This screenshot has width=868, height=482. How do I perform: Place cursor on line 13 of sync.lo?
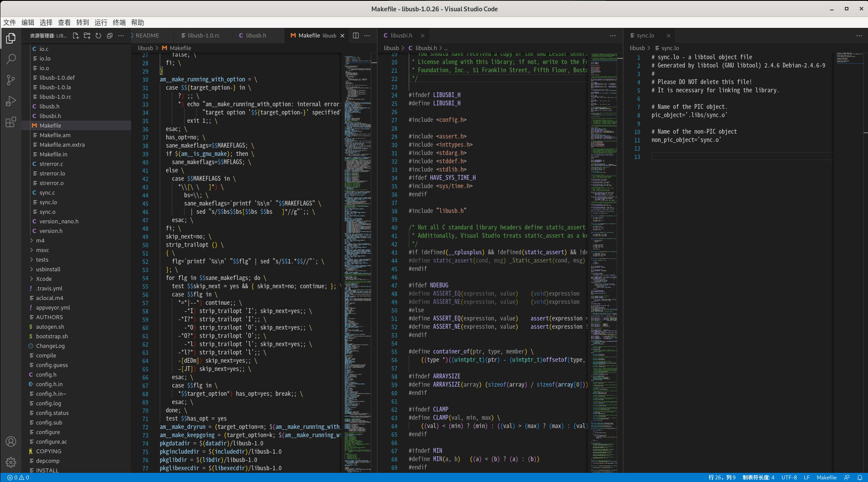[x=742, y=157]
